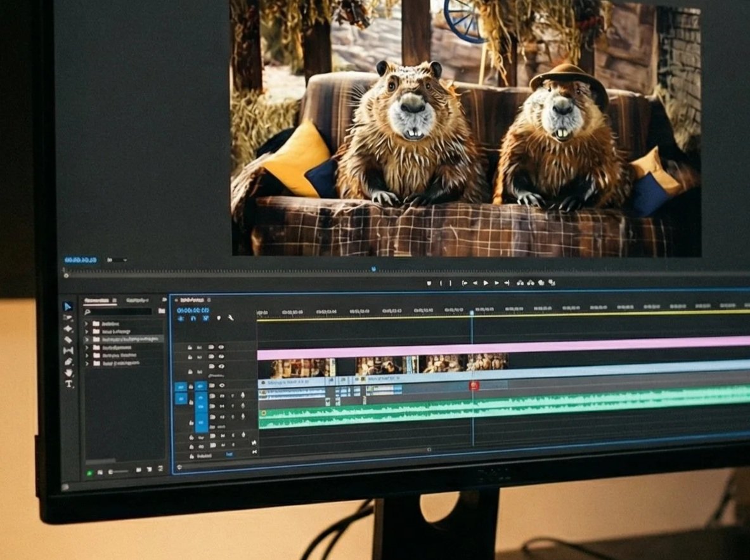This screenshot has height=560, width=750.
Task: Expand the highlighted third folder in the project panel
Action: (87, 339)
